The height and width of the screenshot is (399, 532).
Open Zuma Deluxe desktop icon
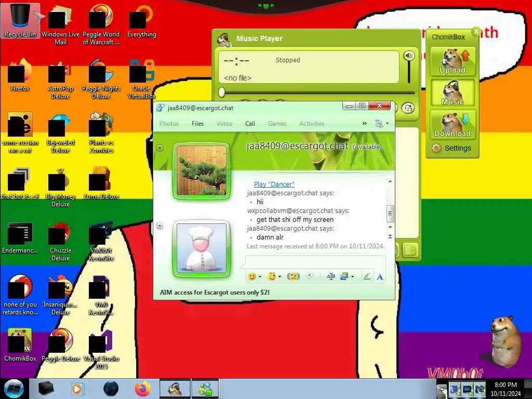[x=101, y=183]
